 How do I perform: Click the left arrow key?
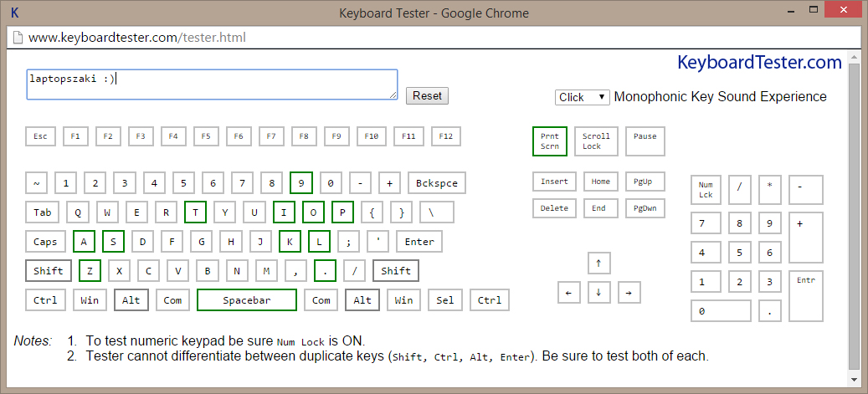click(568, 293)
